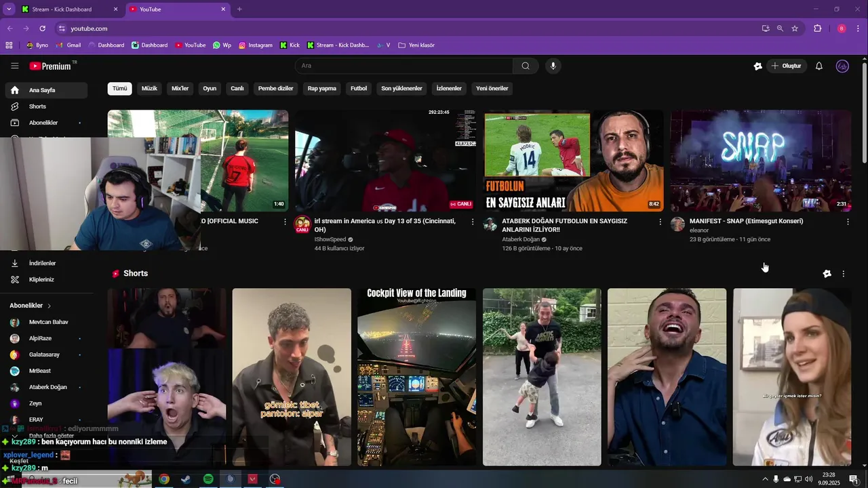This screenshot has height=488, width=868.
Task: Open MrBeast subscription channel
Action: tap(47, 371)
